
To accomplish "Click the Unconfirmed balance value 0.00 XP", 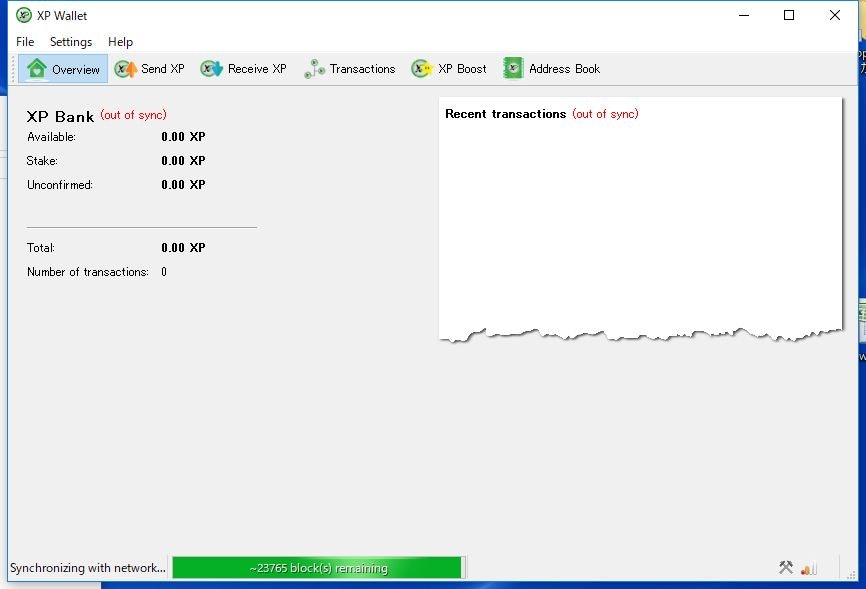I will pyautogui.click(x=183, y=185).
